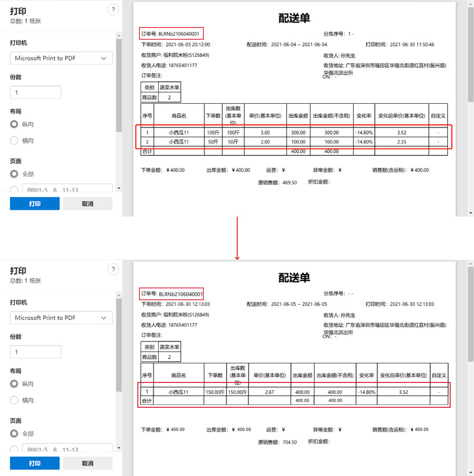This screenshot has height=476, width=474.
Task: Click 总数: 1 纸张 label in lower dialog
Action: click(x=25, y=280)
